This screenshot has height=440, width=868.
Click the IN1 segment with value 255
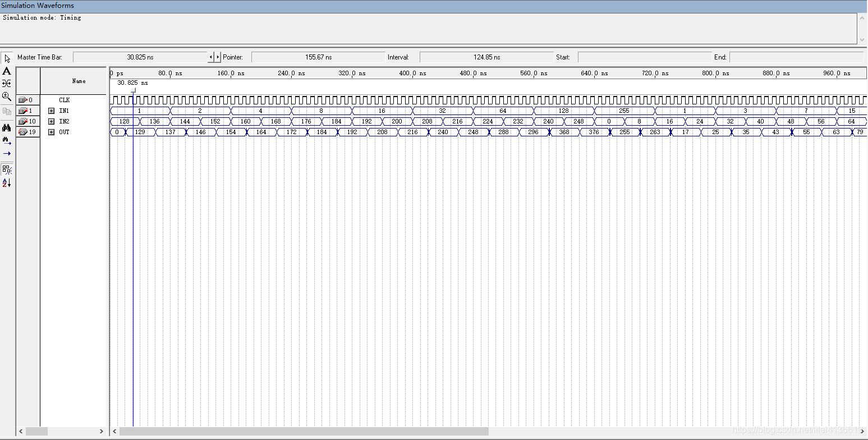[624, 111]
